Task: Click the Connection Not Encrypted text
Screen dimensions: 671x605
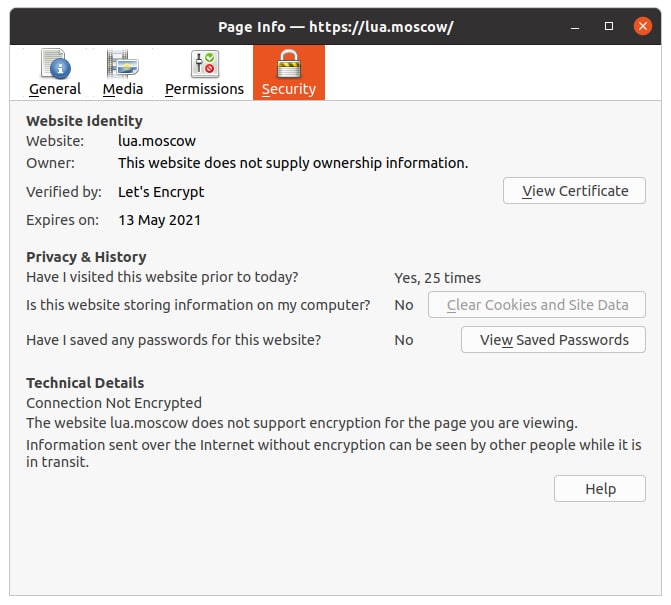Action: [x=114, y=403]
